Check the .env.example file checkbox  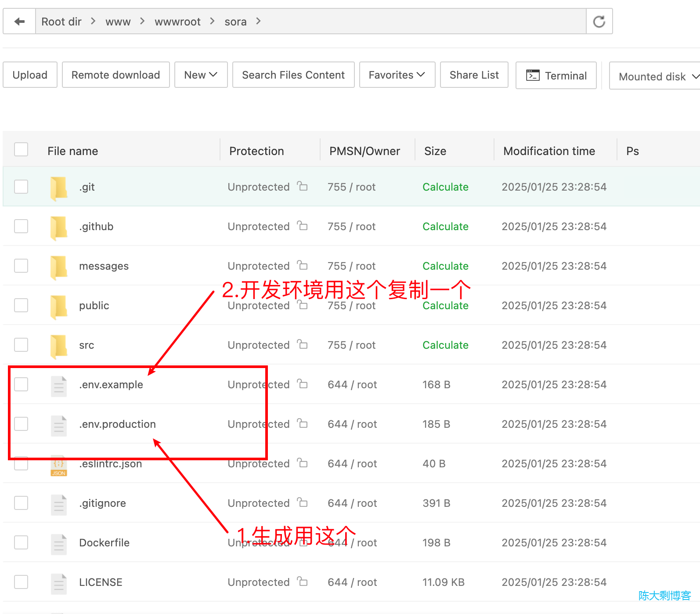click(x=21, y=384)
